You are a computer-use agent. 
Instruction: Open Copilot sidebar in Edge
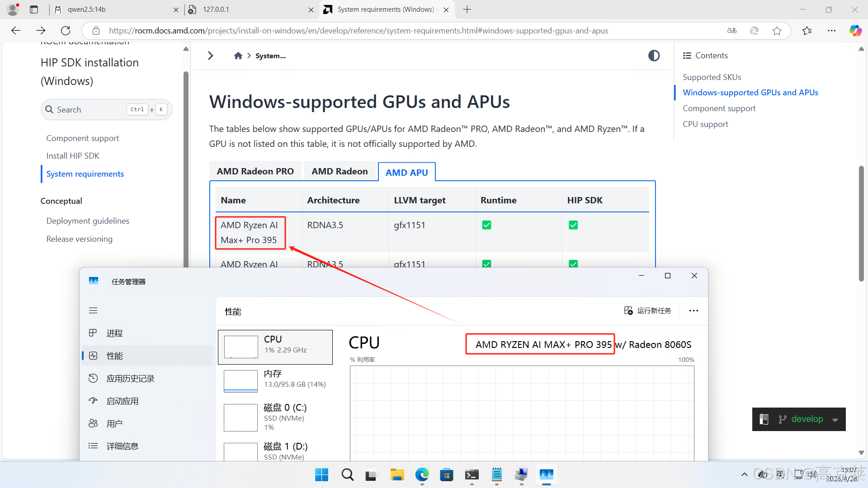tap(855, 30)
